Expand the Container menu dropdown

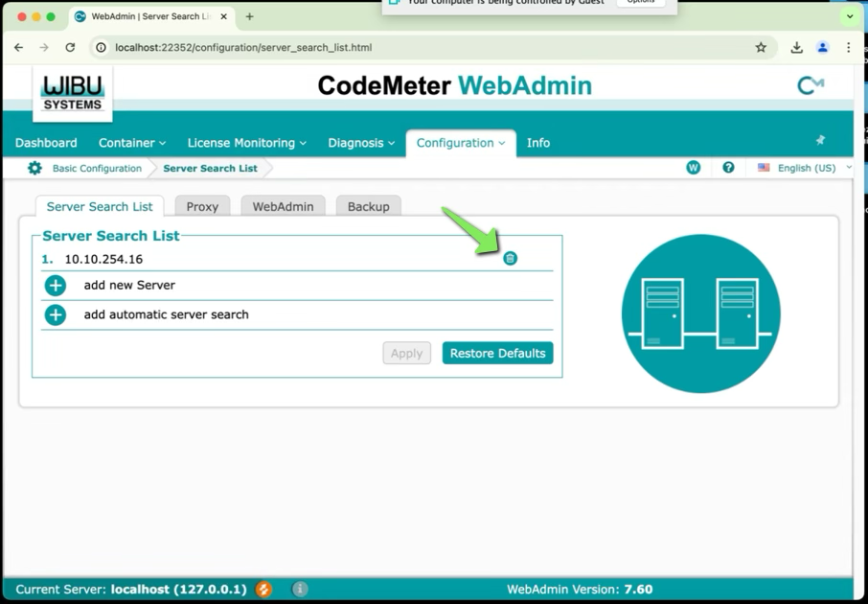132,143
